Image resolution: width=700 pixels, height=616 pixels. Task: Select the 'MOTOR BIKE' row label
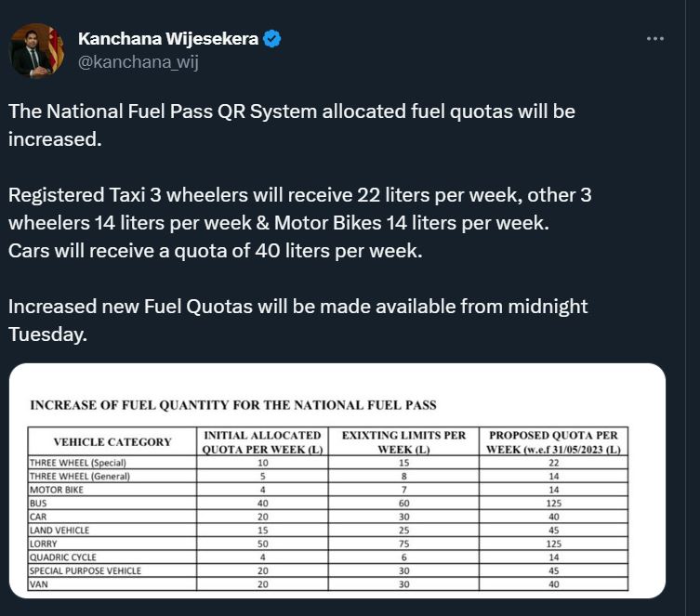(x=59, y=490)
